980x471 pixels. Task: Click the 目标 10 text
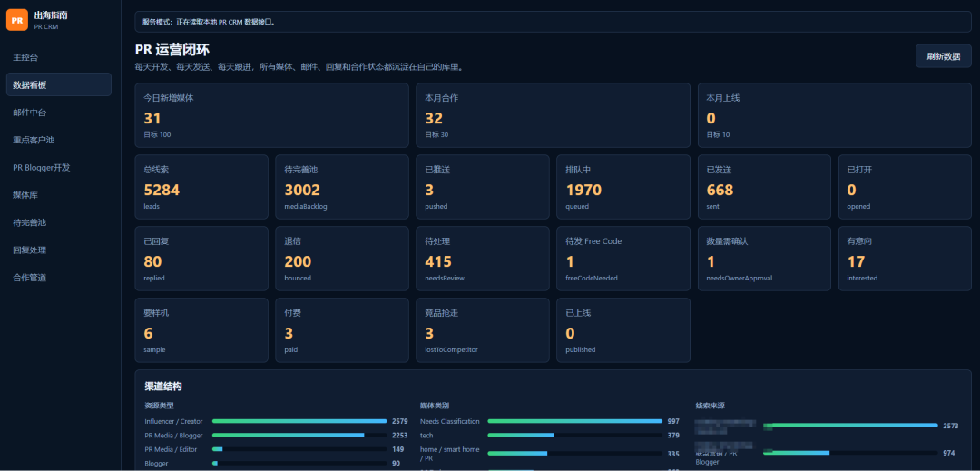(718, 135)
